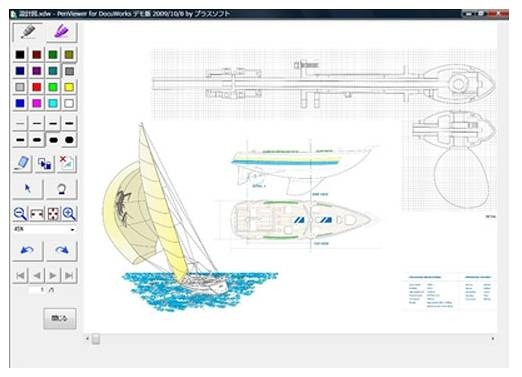Undo the last stroke
522x377 pixels.
(28, 250)
